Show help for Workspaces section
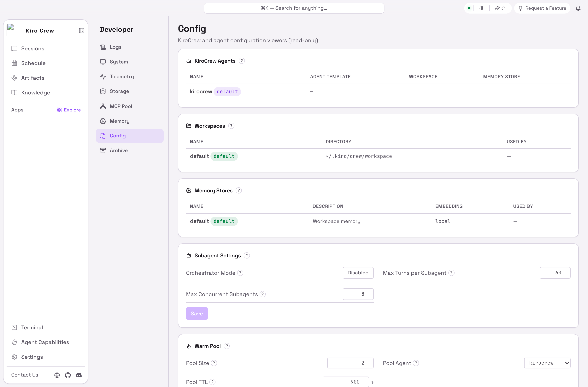The width and height of the screenshot is (588, 387). (231, 126)
